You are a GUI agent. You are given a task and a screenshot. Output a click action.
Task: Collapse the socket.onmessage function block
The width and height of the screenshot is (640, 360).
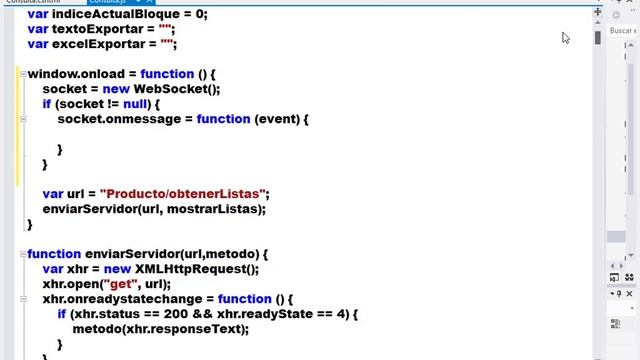[23, 119]
